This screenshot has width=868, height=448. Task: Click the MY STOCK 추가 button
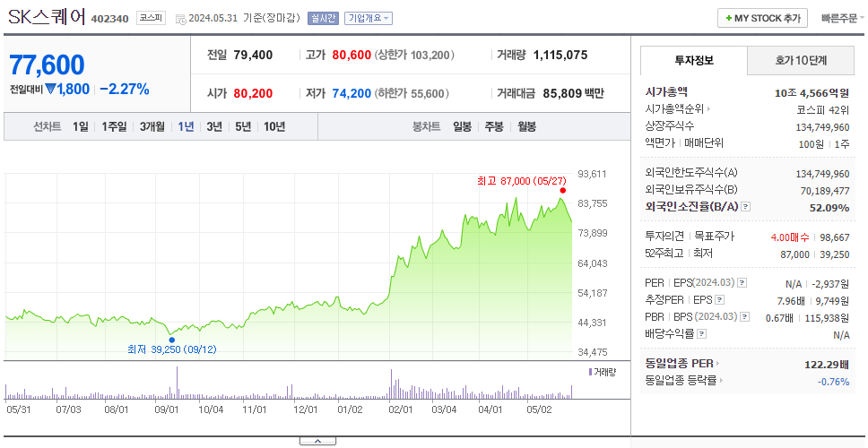click(x=762, y=18)
